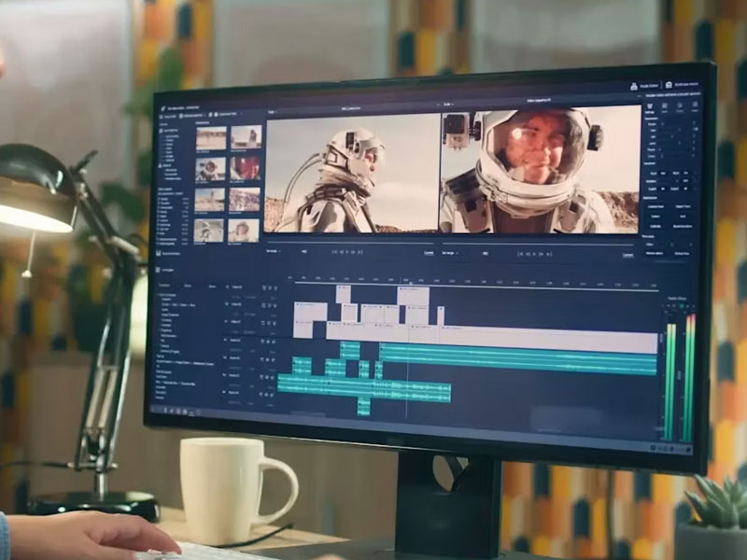Click the timeline panel header icon
The width and height of the screenshot is (747, 560).
(x=159, y=270)
